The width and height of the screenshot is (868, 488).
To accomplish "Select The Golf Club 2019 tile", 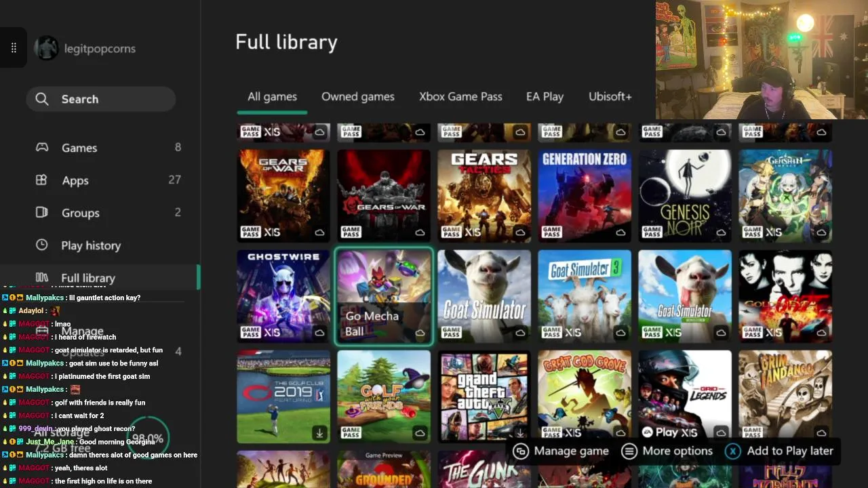I will coord(283,396).
